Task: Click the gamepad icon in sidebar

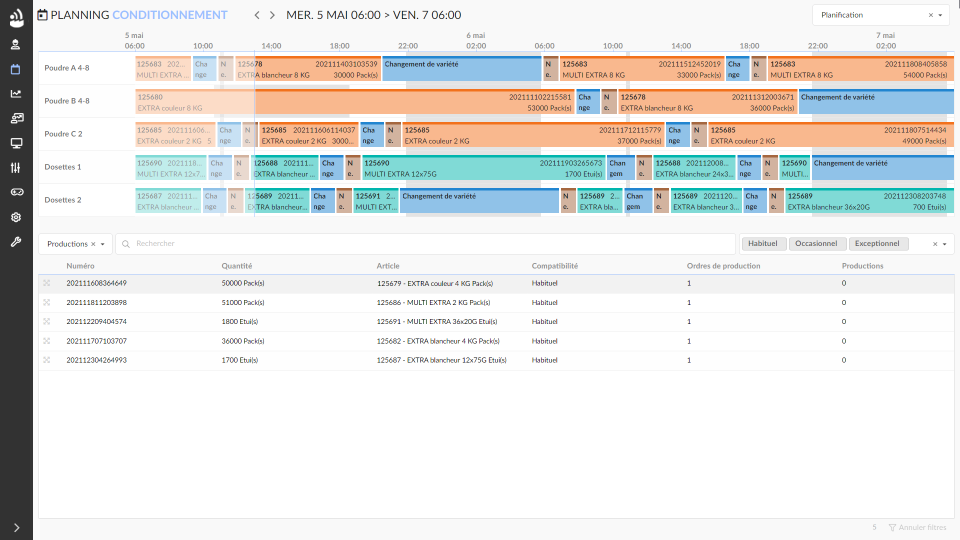Action: (15, 192)
